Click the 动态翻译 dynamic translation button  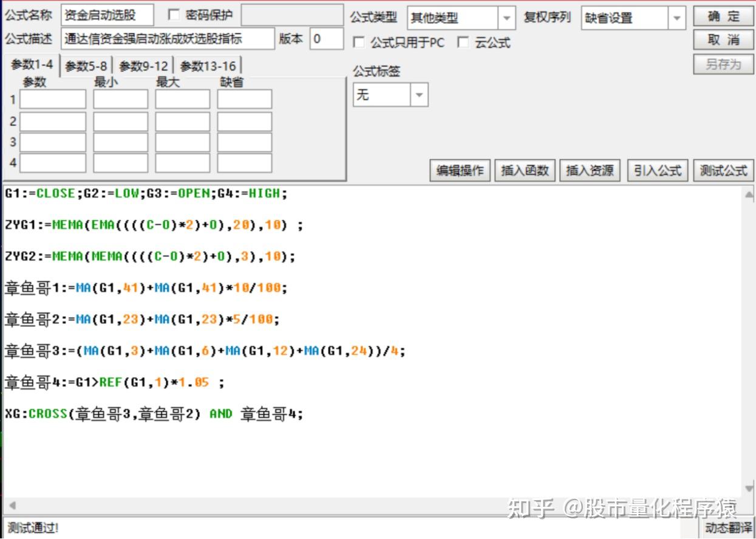tap(727, 528)
